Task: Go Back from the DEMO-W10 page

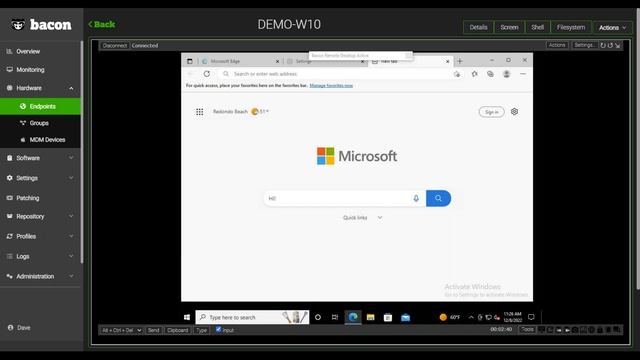Action: 102,24
